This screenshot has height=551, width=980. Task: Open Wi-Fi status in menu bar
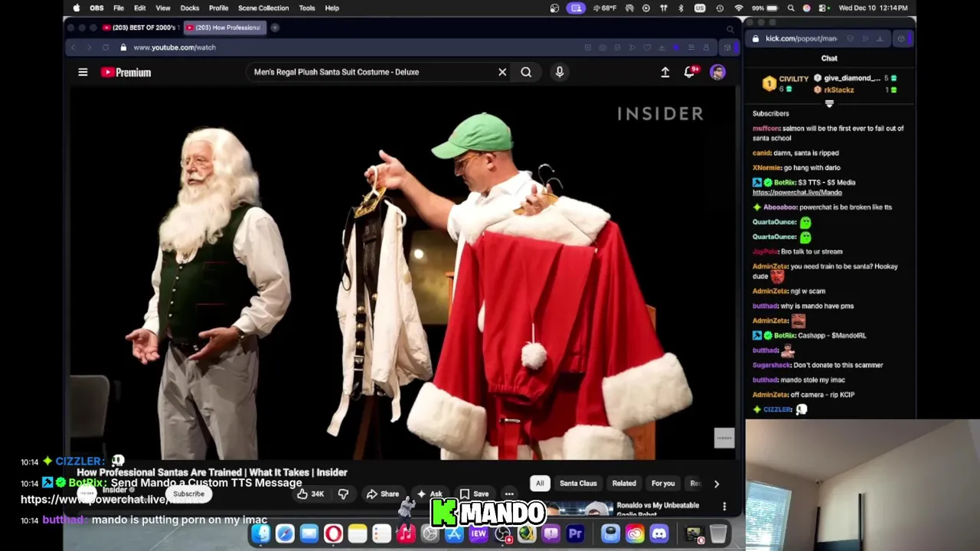pyautogui.click(x=739, y=8)
